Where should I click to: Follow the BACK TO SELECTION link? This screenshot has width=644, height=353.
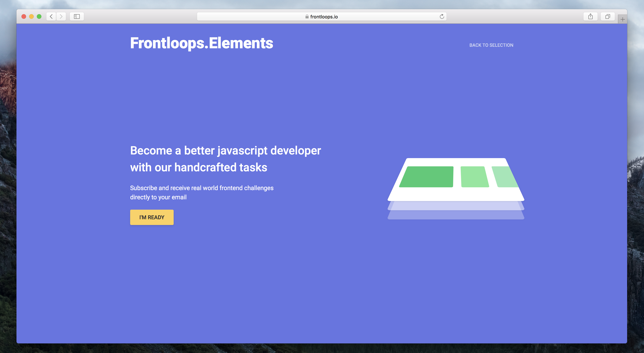(491, 45)
